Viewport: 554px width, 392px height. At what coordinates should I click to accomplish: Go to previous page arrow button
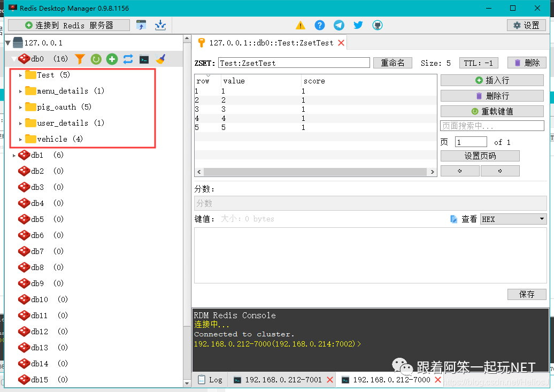pos(460,171)
